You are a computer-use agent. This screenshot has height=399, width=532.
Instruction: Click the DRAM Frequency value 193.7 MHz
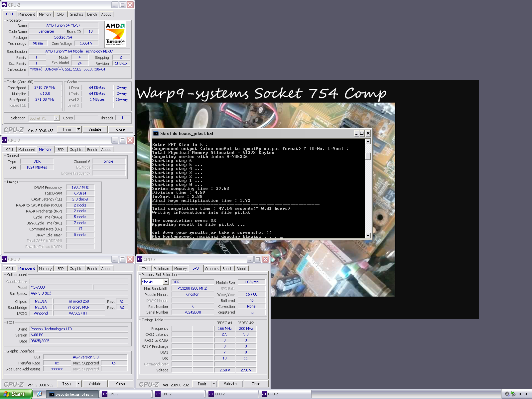(x=80, y=188)
